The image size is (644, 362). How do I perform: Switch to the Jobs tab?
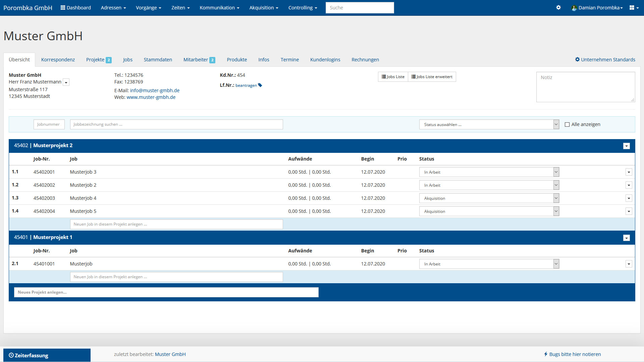(x=128, y=59)
